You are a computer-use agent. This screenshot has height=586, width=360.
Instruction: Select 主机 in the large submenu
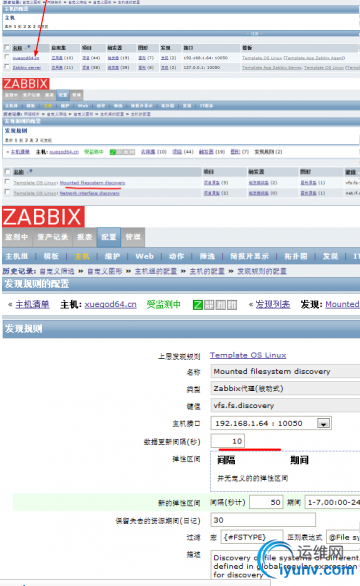81,256
